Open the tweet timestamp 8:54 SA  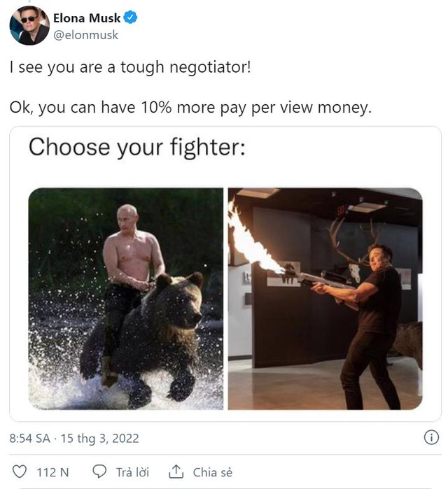[x=29, y=438]
